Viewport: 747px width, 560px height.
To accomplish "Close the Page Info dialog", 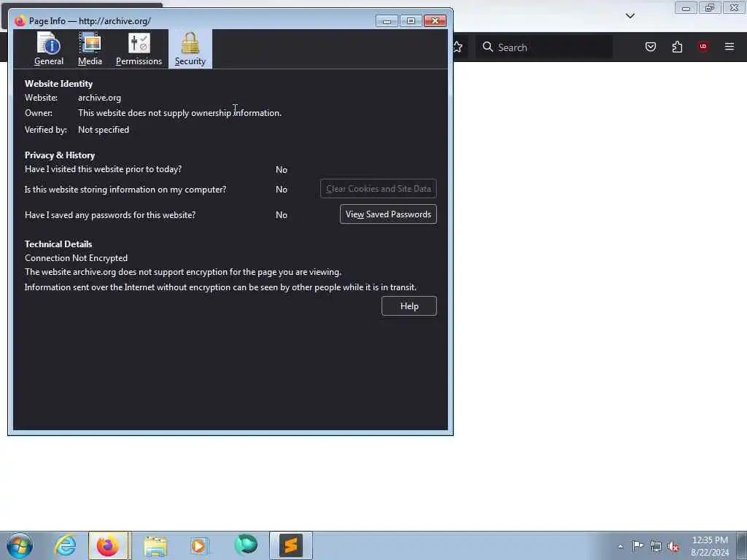I will (435, 21).
